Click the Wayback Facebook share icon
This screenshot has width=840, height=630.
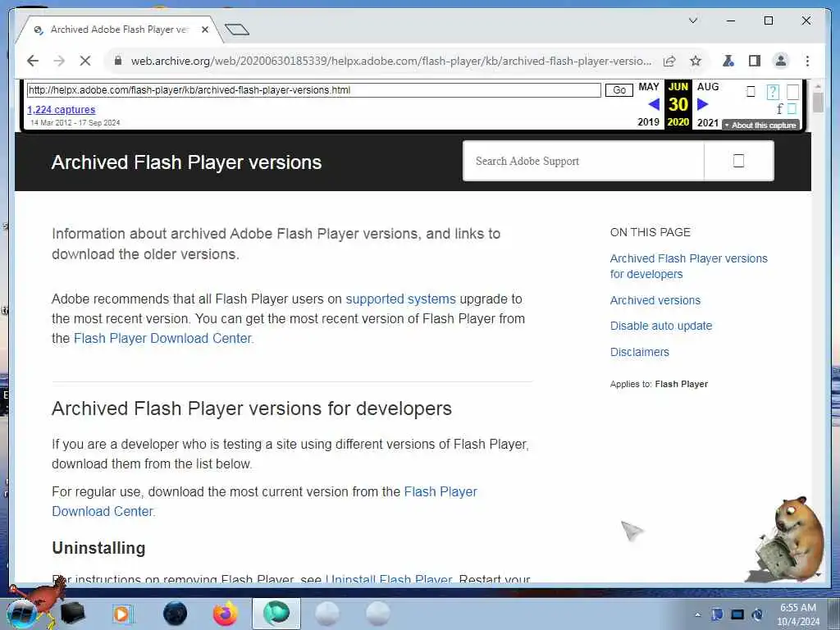[780, 109]
